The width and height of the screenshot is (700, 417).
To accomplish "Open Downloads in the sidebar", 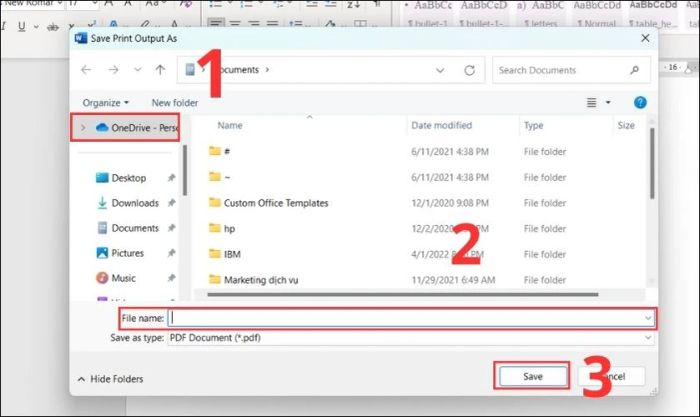I will [128, 203].
